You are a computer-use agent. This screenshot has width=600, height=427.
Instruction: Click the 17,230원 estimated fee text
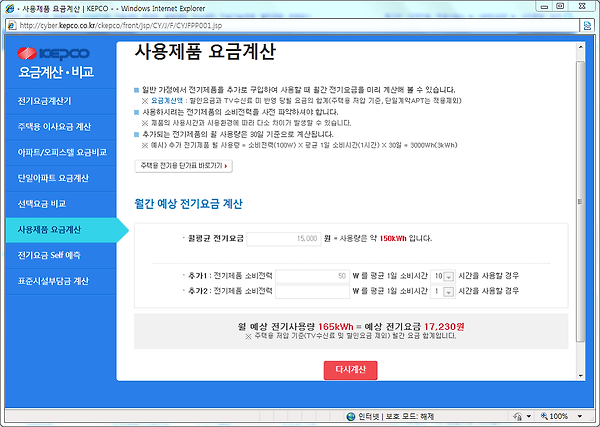pos(444,327)
